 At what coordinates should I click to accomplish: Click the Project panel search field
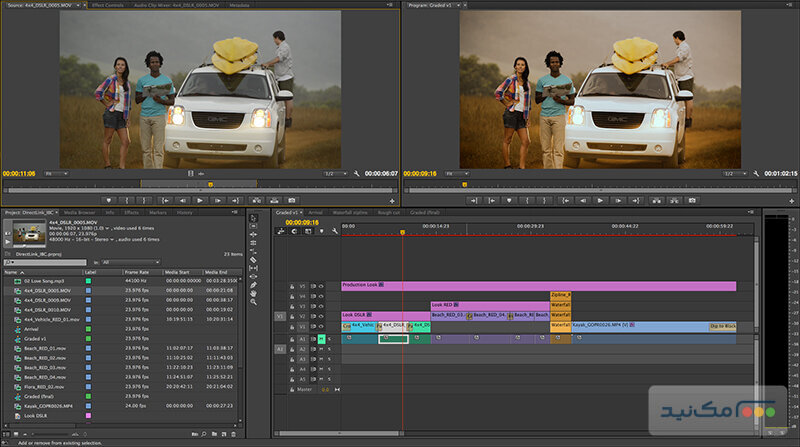point(45,262)
